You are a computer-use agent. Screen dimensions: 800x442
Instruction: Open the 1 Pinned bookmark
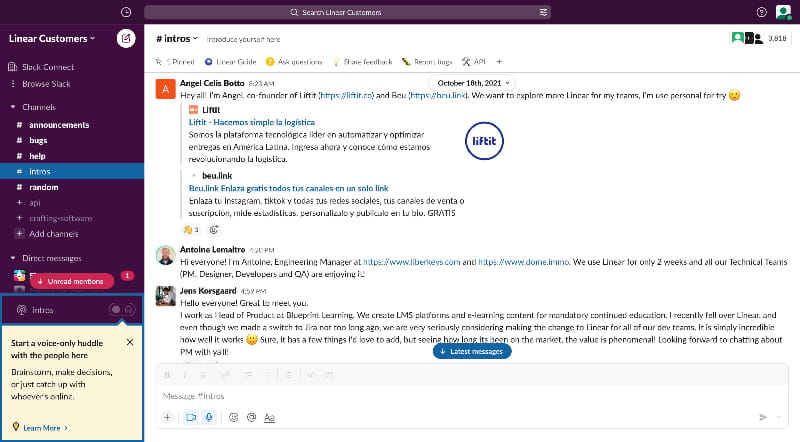click(x=176, y=62)
